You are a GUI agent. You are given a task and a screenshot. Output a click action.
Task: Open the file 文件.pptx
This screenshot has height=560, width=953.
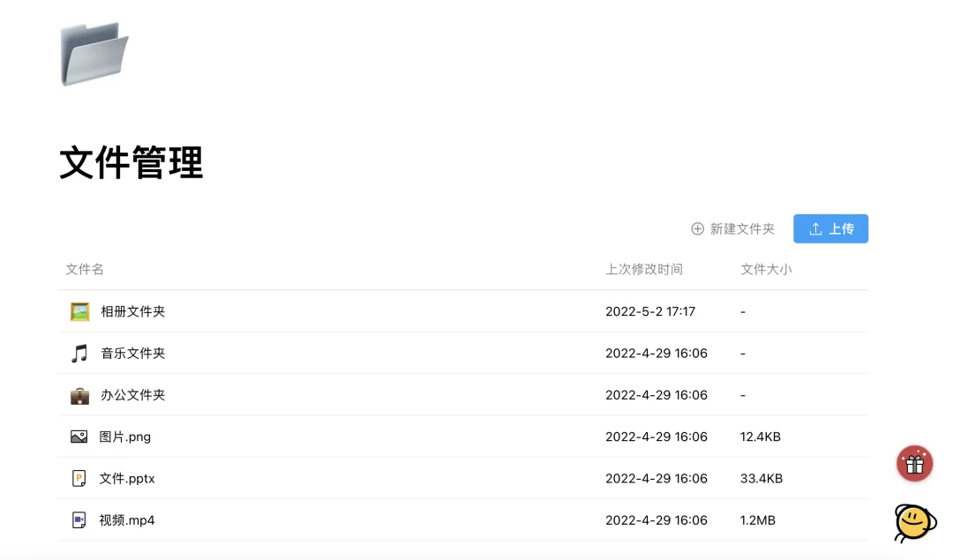tap(127, 479)
